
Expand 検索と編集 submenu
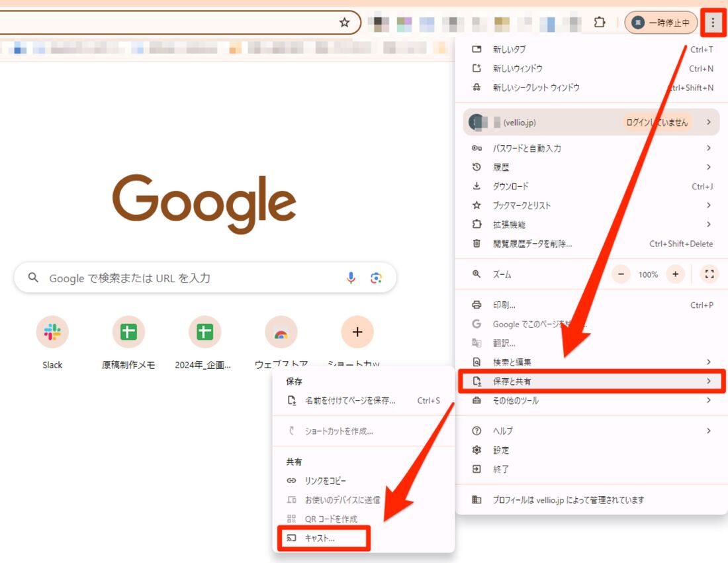pos(591,362)
